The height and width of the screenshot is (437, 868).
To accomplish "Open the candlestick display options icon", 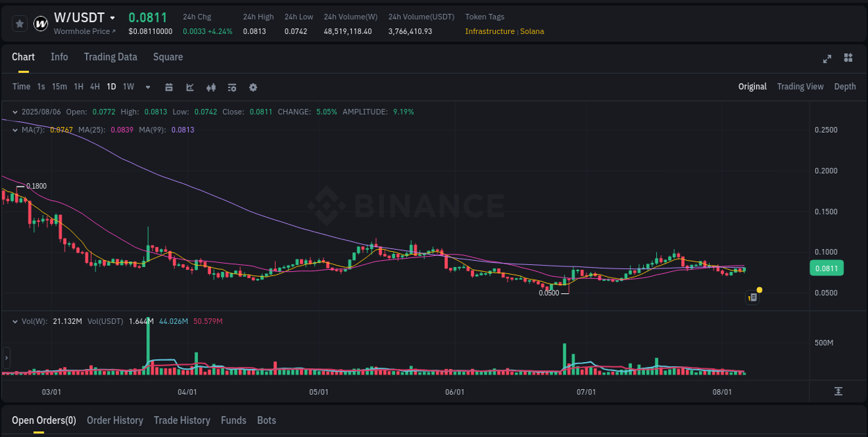I will click(210, 87).
